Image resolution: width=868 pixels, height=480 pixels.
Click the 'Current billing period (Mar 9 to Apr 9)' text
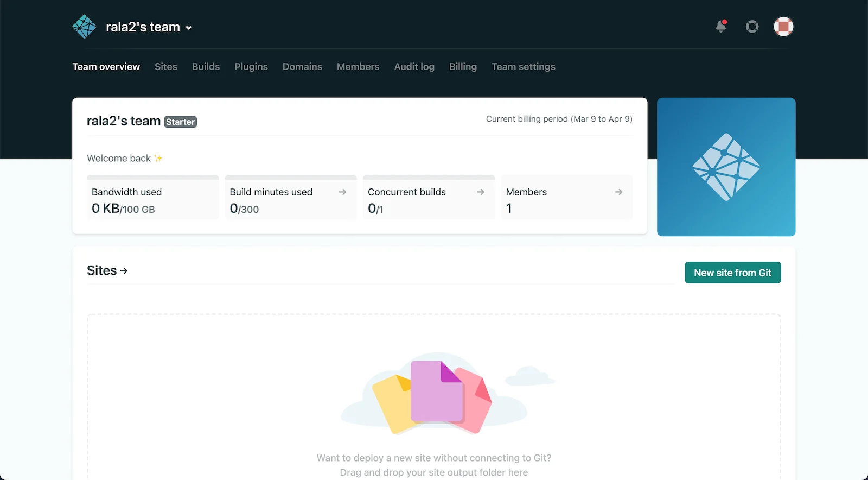(559, 119)
